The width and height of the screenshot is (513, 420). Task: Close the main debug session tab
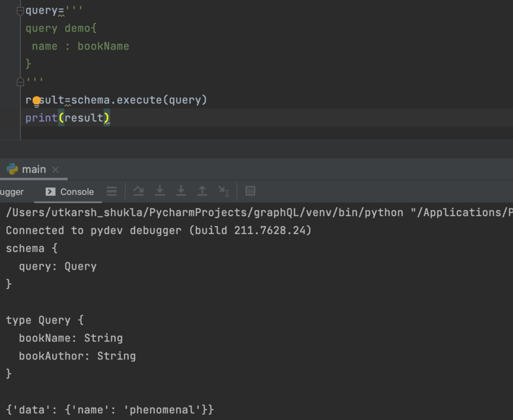56,169
